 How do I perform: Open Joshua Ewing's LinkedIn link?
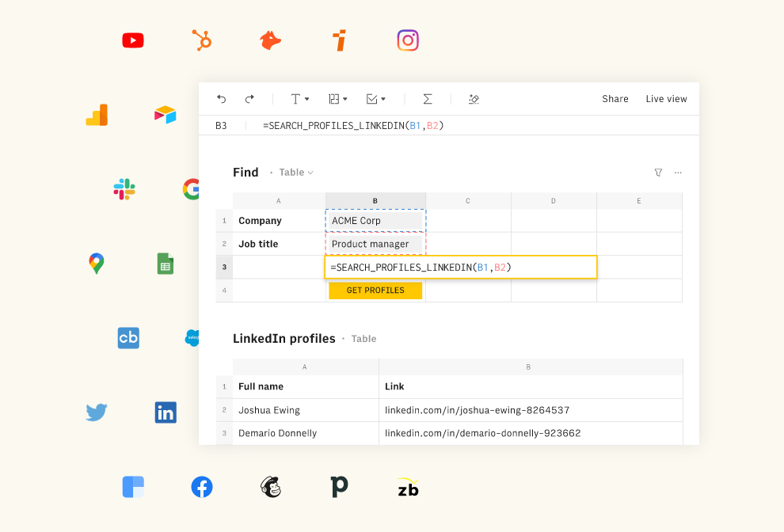click(477, 410)
